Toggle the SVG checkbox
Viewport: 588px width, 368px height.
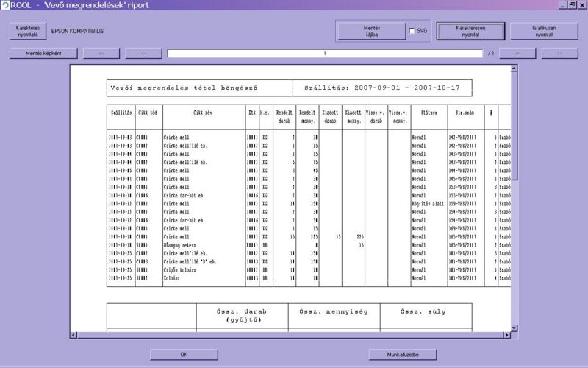click(x=412, y=31)
